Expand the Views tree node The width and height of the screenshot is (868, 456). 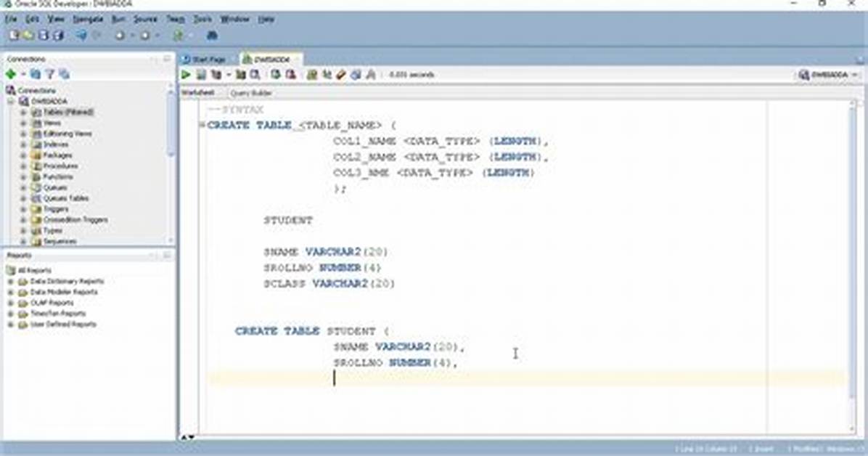(x=23, y=123)
